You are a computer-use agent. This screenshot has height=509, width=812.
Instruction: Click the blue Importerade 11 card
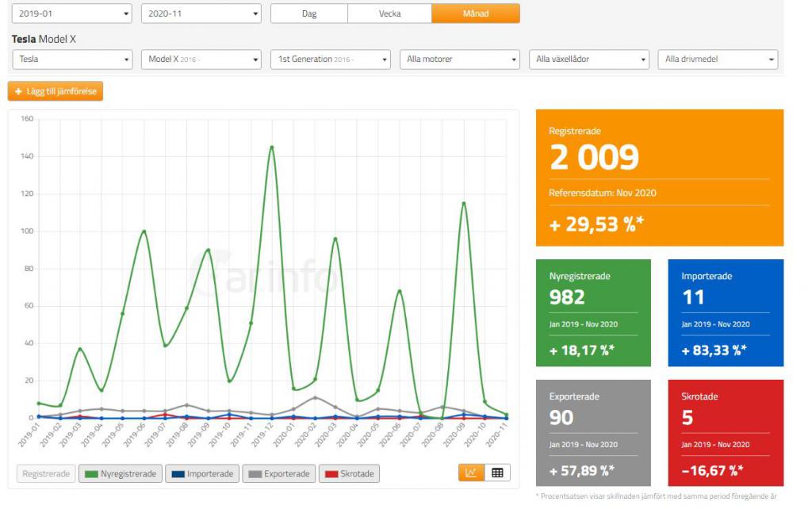(726, 312)
